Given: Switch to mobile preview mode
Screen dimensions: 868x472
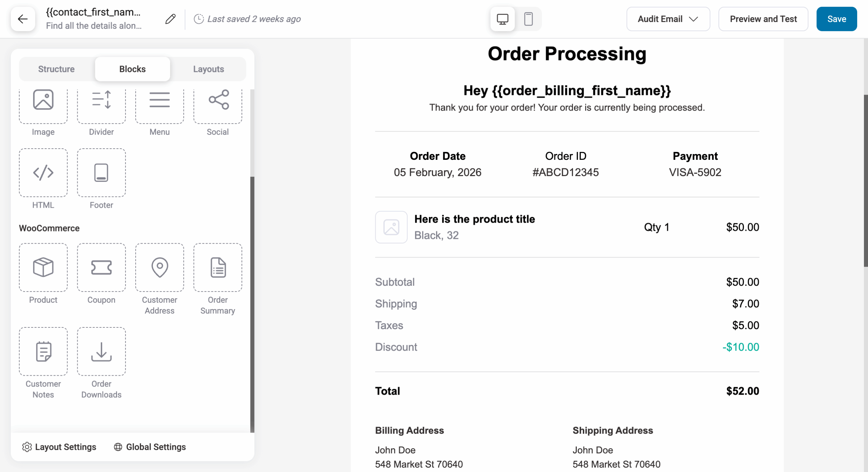Looking at the screenshot, I should [x=529, y=19].
